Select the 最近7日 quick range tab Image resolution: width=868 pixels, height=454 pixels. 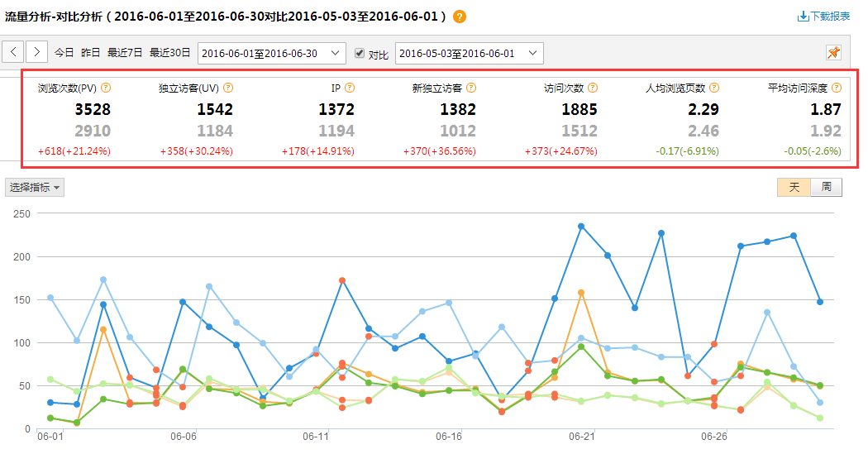(x=125, y=53)
